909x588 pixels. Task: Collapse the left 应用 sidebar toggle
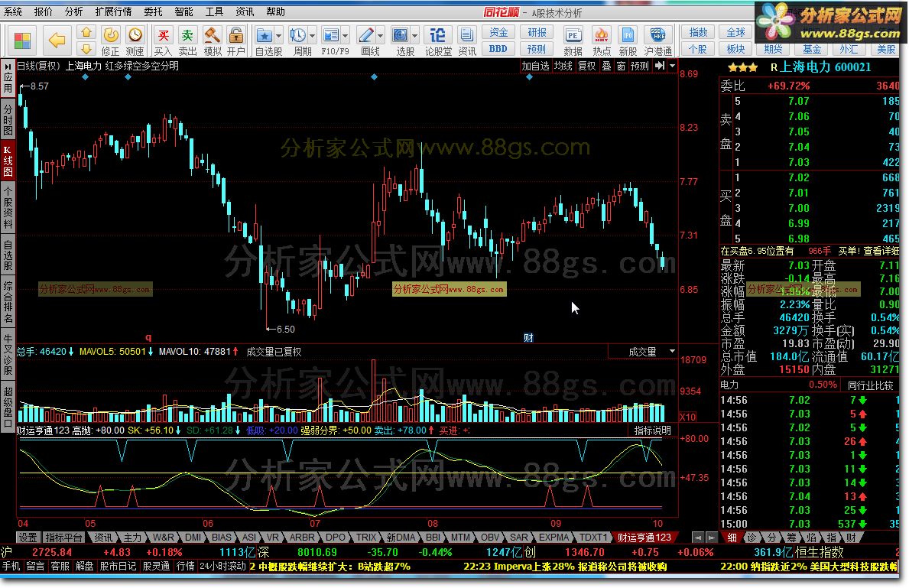coord(8,78)
